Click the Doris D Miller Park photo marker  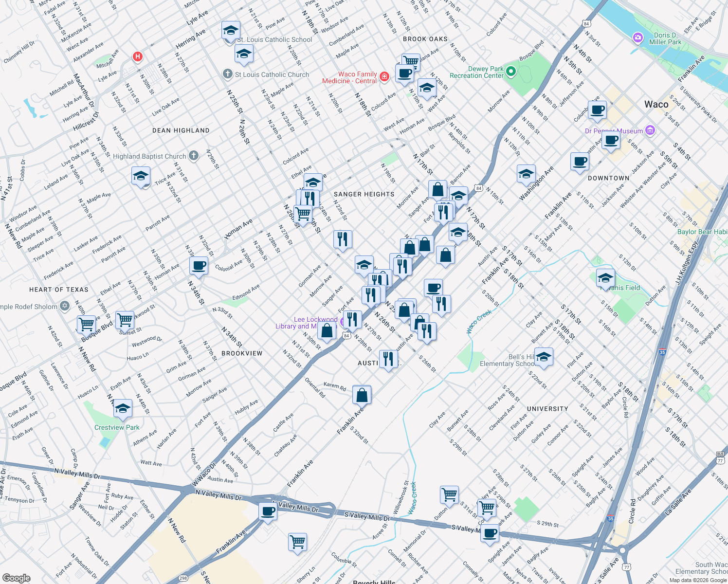click(637, 37)
